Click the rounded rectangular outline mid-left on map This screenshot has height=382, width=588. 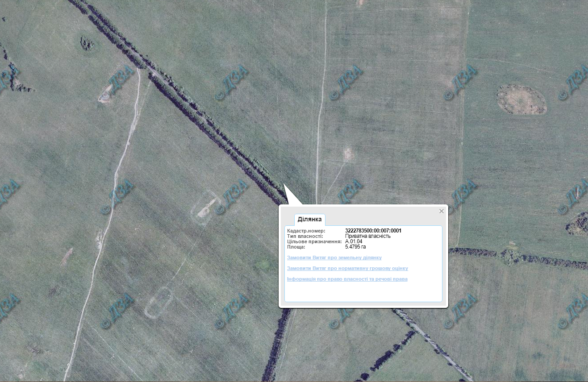(206, 208)
